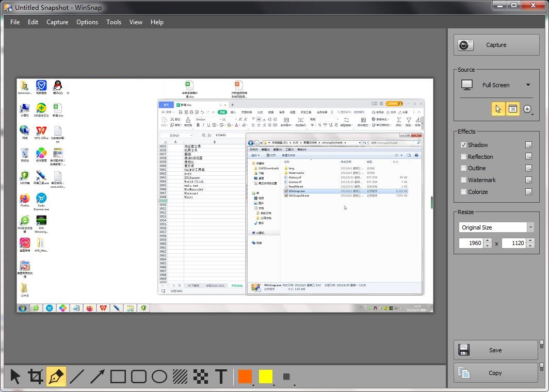Open the Original Size resize dropdown
549x392 pixels.
(x=530, y=227)
